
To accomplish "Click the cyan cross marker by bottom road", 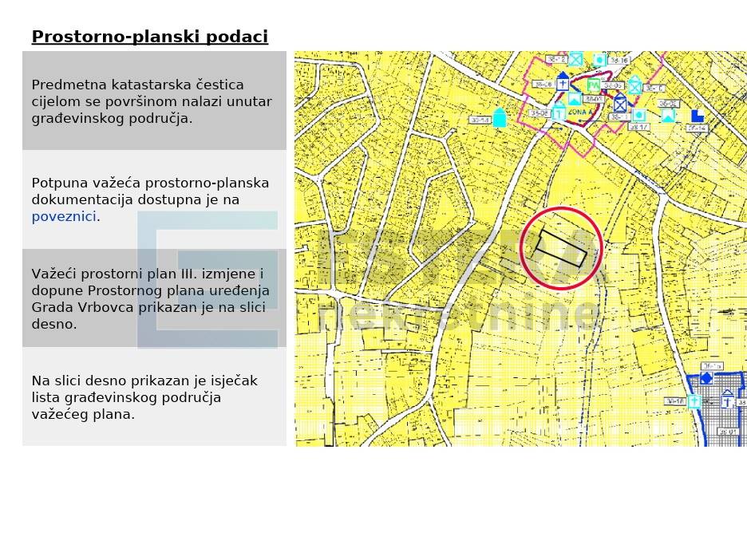I will point(694,401).
